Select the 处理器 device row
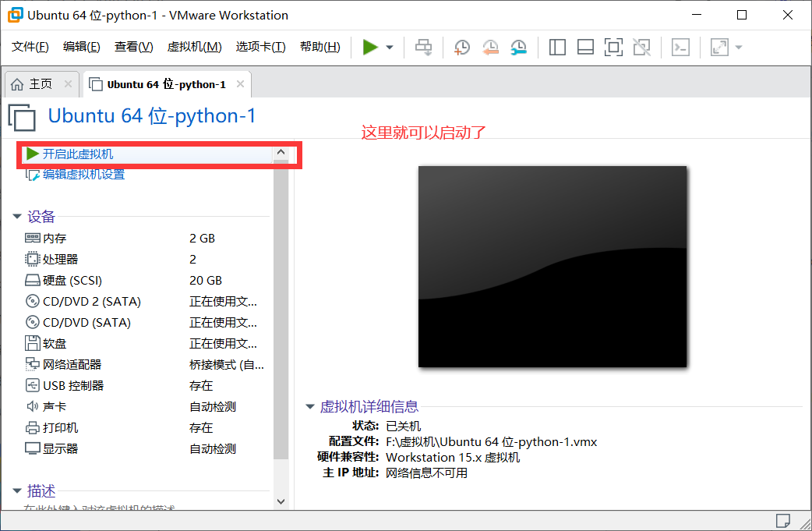The width and height of the screenshot is (812, 531). pos(147,259)
